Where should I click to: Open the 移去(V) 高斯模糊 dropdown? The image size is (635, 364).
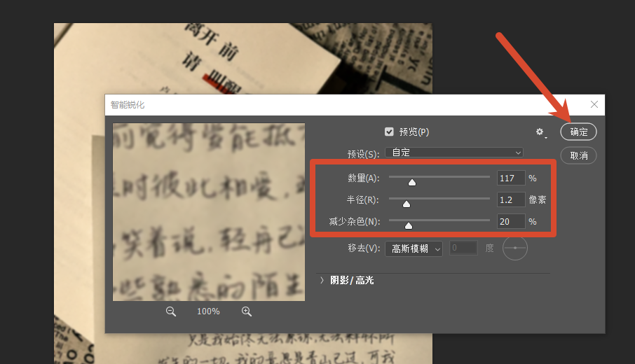[414, 248]
